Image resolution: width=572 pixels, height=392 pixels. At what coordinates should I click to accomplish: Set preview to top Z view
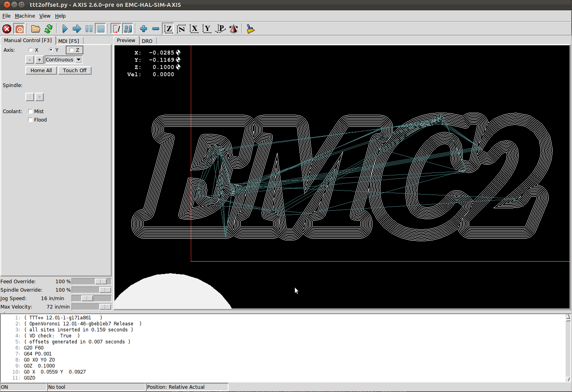(168, 29)
